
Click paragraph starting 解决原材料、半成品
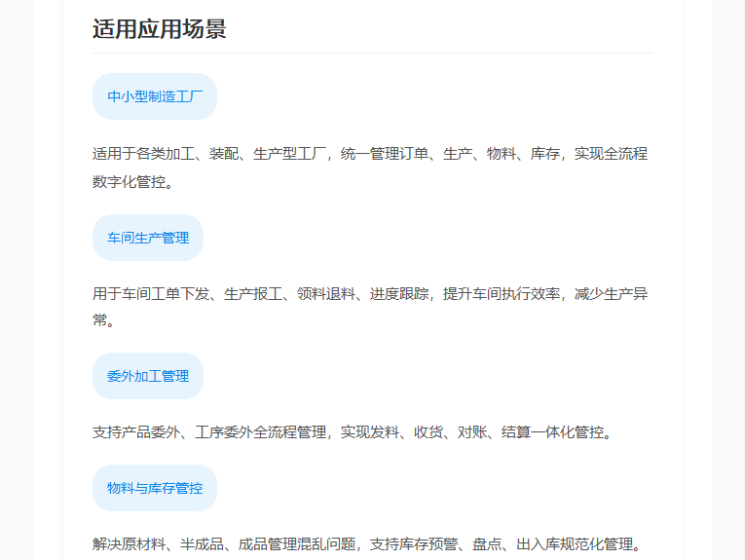[367, 543]
